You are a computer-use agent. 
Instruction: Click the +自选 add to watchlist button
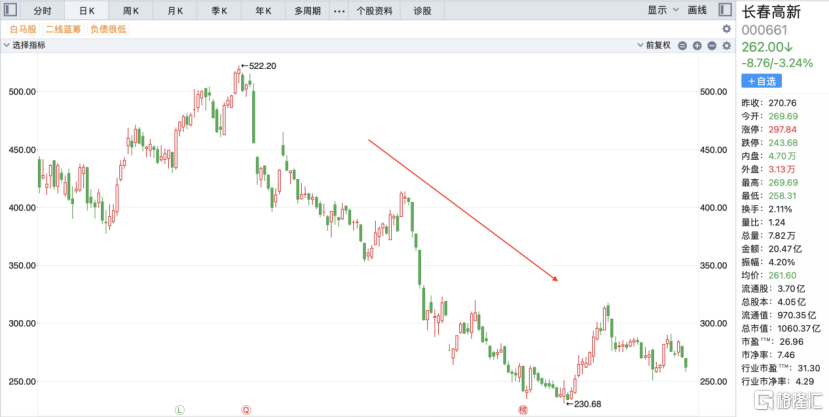(x=762, y=80)
